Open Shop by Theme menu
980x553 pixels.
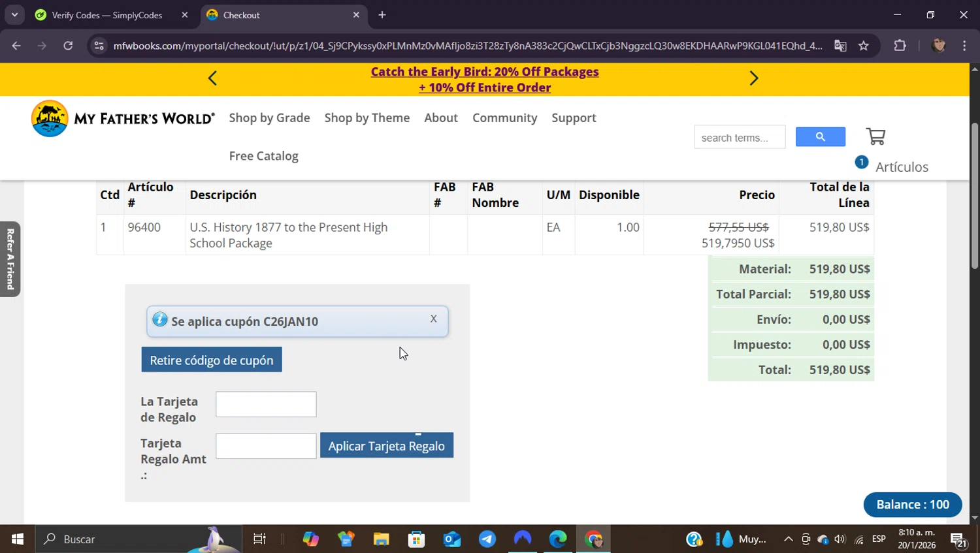point(367,118)
